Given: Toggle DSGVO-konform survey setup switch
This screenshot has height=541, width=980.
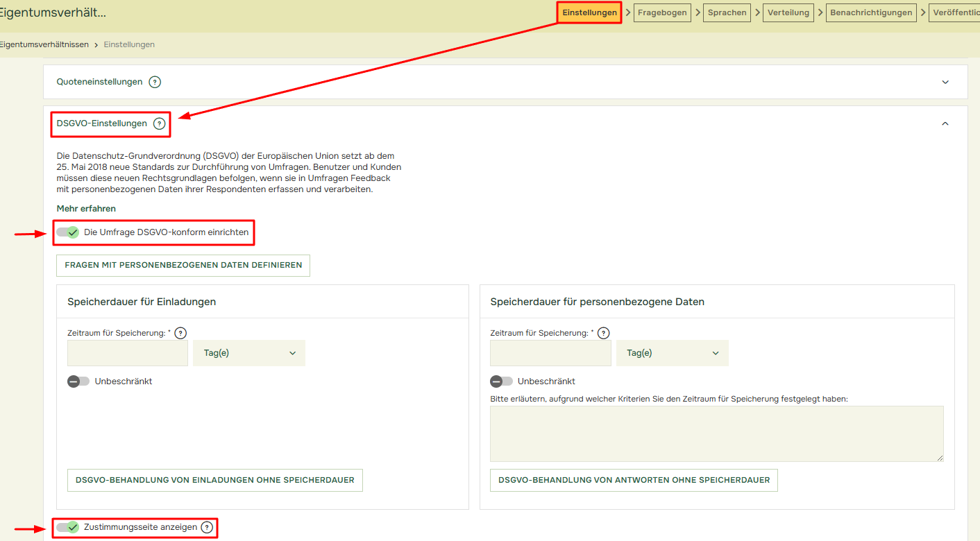Looking at the screenshot, I should click(68, 232).
